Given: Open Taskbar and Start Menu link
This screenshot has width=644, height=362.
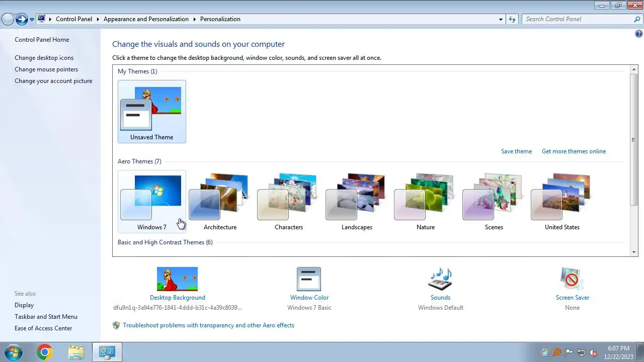Looking at the screenshot, I should pos(46,317).
